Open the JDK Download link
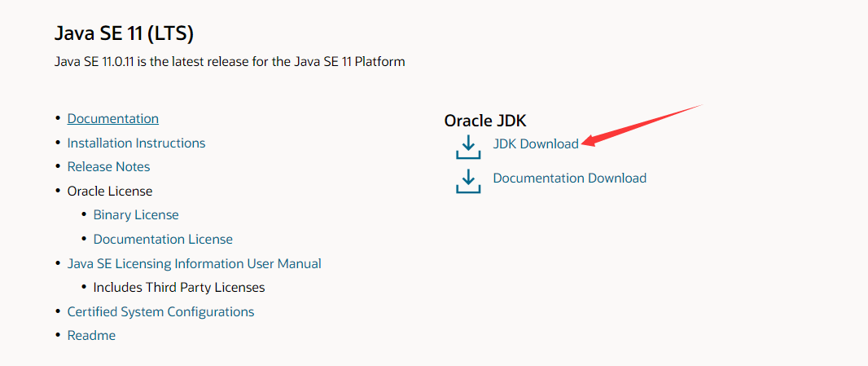The width and height of the screenshot is (868, 366). (536, 143)
